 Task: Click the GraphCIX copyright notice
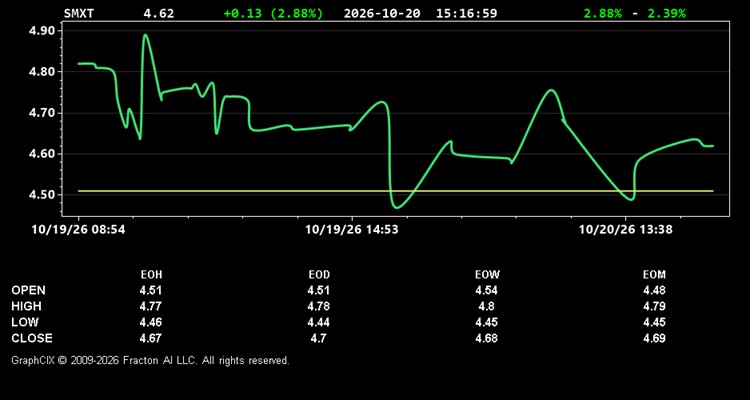(x=150, y=360)
